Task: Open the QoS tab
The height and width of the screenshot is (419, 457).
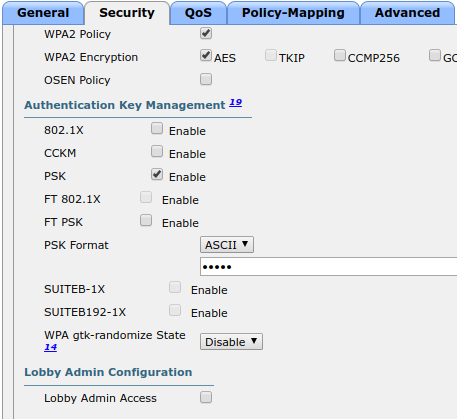Action: 198,13
